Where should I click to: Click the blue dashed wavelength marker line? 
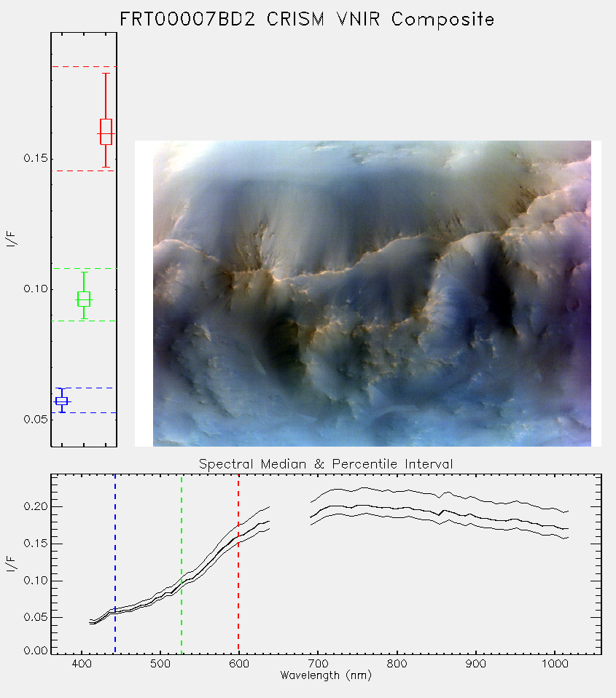tap(115, 564)
